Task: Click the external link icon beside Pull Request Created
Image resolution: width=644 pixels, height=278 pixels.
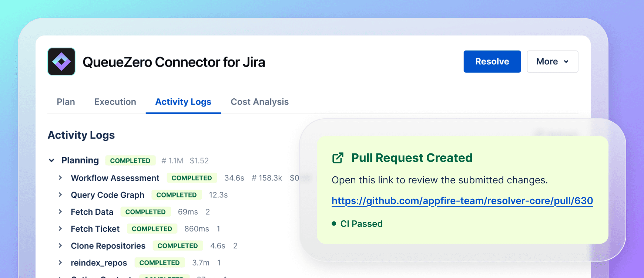Action: click(x=338, y=158)
